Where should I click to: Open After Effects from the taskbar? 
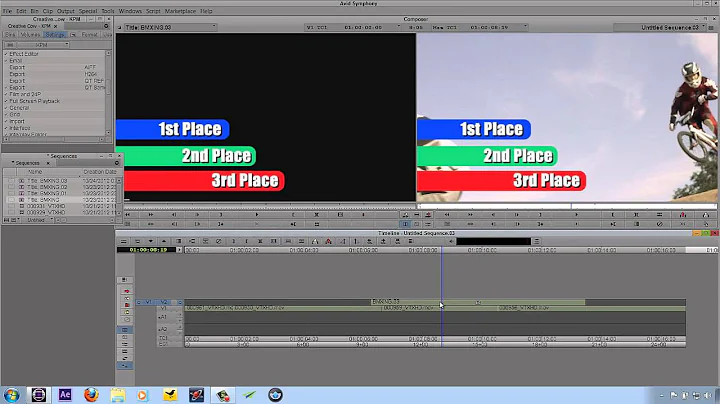tap(65, 394)
